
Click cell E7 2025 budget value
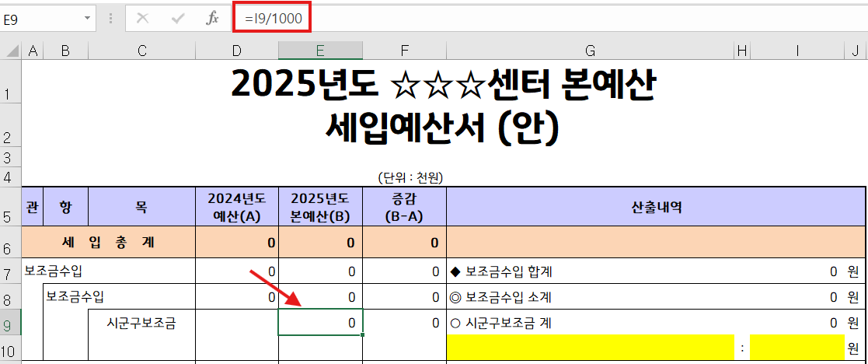(320, 271)
